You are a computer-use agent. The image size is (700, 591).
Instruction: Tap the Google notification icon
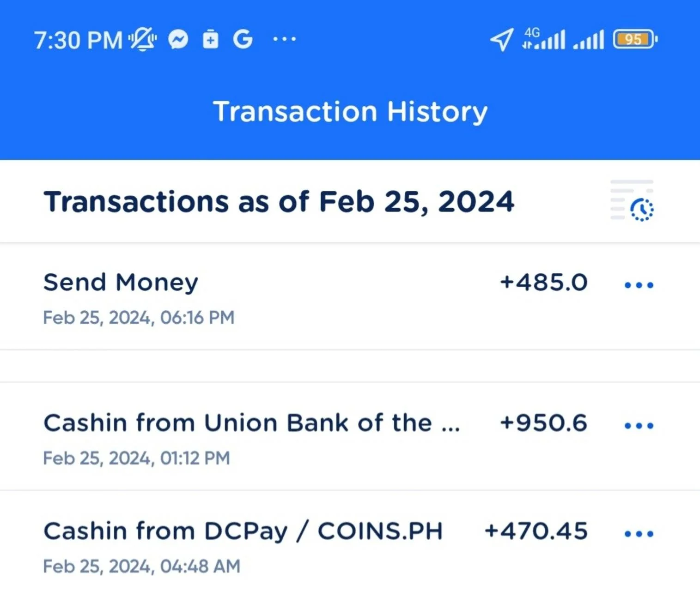pos(243,39)
